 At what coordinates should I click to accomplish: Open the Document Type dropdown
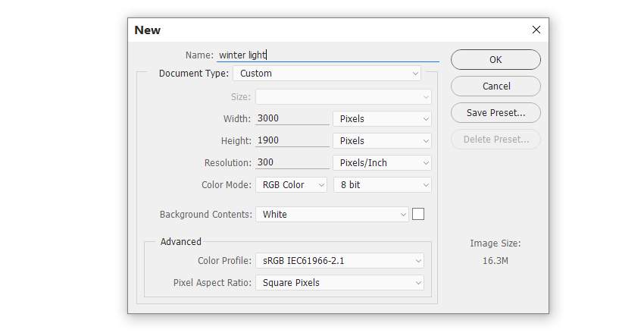click(x=327, y=74)
